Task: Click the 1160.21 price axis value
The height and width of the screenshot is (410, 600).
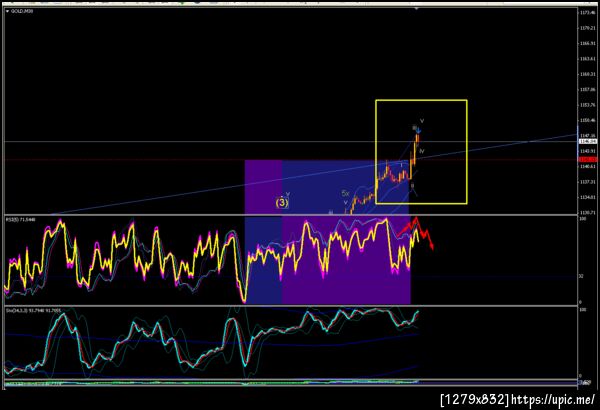Action: [588, 74]
